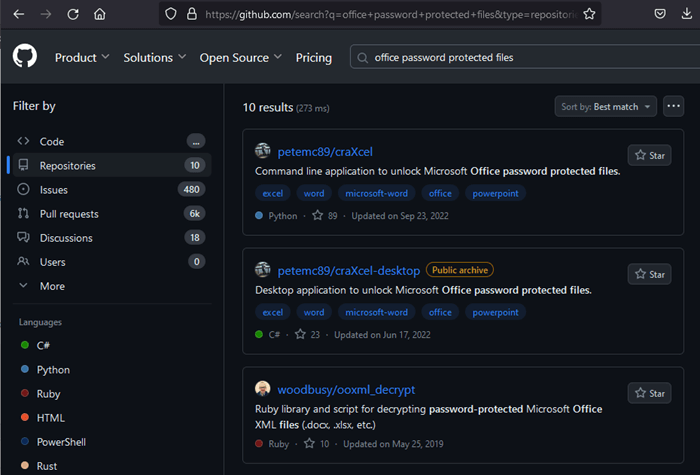Click the 10 stars count on ooxml_decrypt
The height and width of the screenshot is (475, 700).
[x=317, y=444]
